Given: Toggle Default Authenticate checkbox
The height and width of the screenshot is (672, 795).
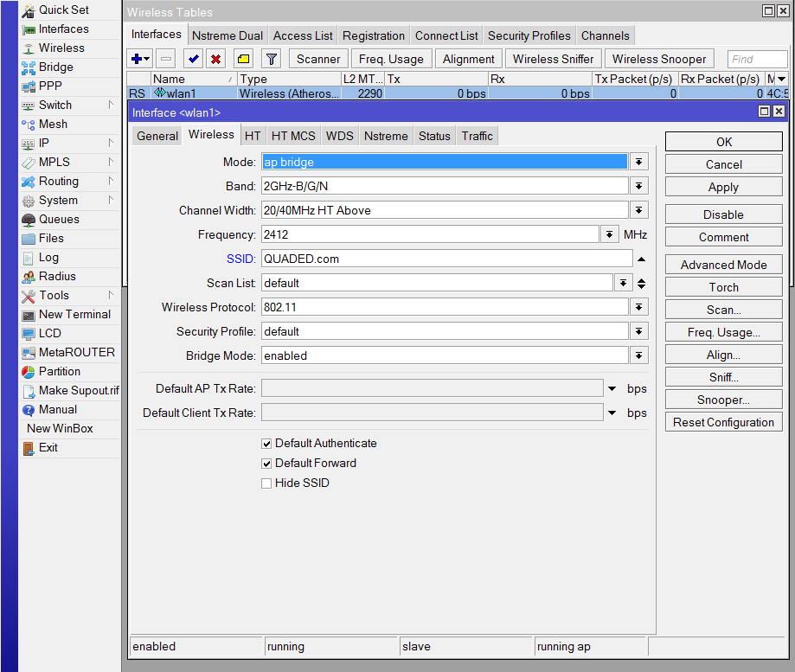Looking at the screenshot, I should (x=266, y=444).
